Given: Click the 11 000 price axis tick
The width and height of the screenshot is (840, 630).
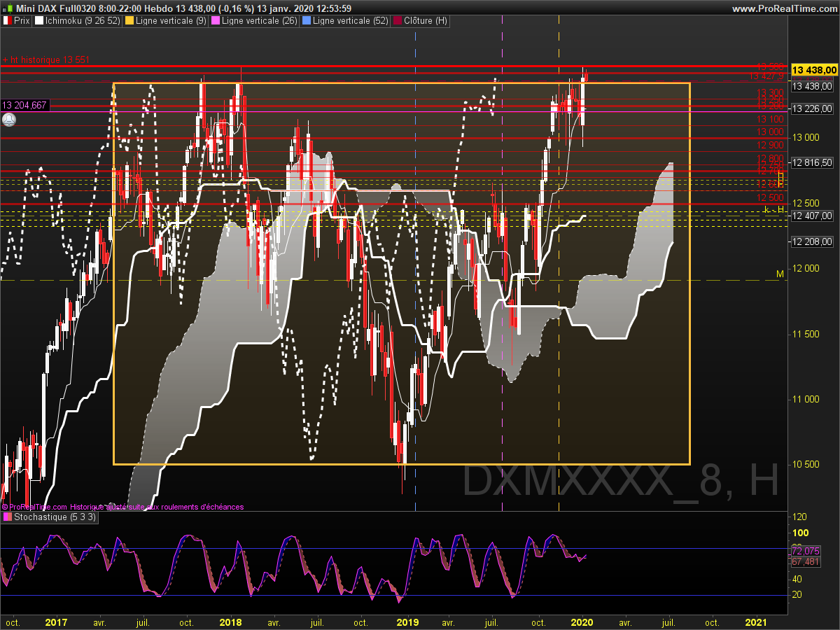Looking at the screenshot, I should click(x=806, y=399).
